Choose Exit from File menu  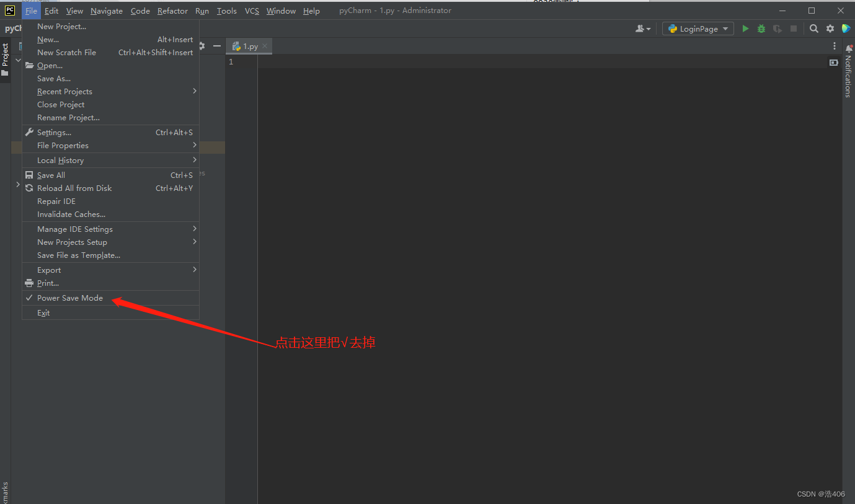(110, 313)
